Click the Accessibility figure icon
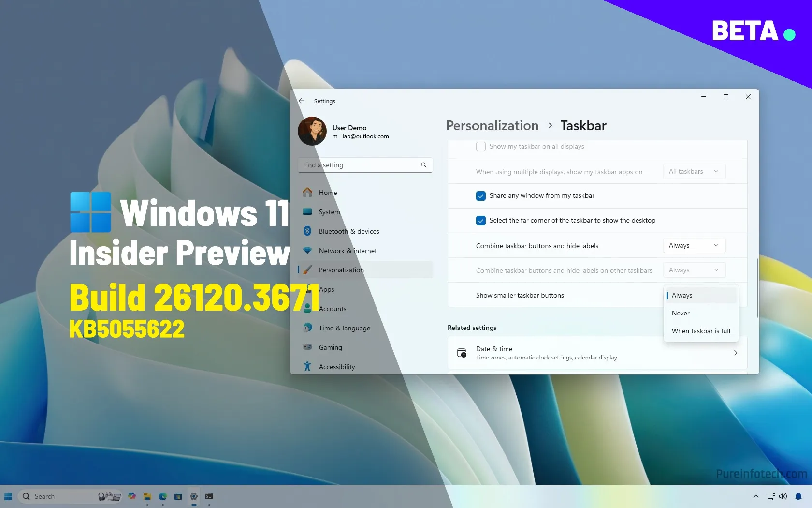The height and width of the screenshot is (508, 812). [x=307, y=366]
